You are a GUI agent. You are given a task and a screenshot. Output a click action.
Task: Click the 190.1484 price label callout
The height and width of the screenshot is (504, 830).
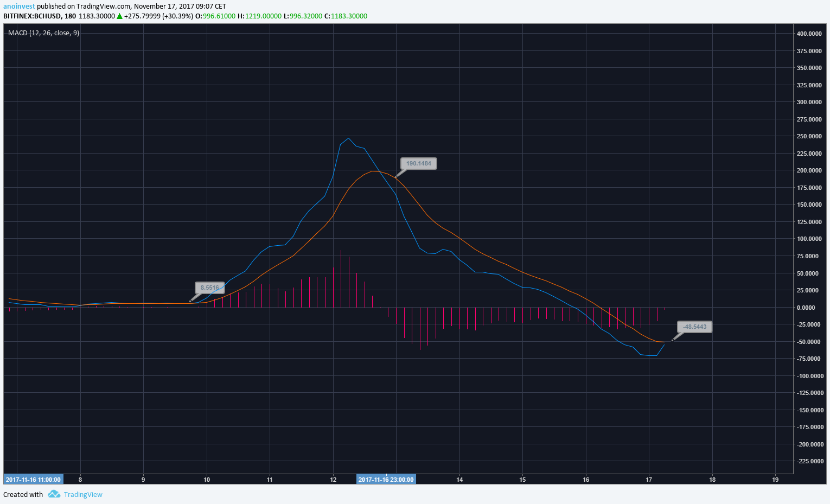click(419, 163)
